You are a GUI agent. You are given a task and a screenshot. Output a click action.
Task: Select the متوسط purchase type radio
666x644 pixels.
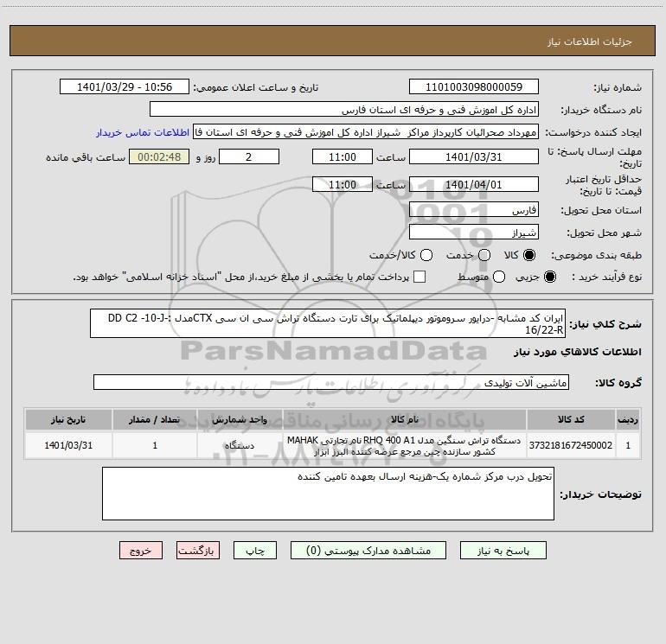(499, 277)
